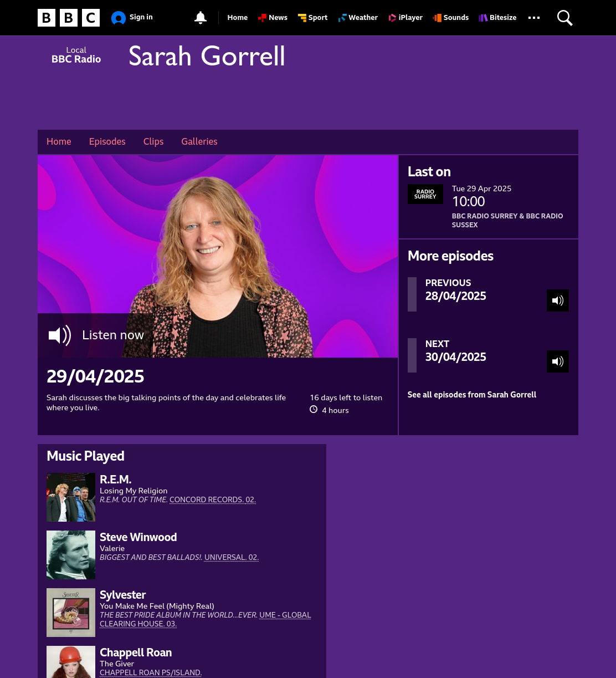Click the Music Played heading

[x=85, y=456]
